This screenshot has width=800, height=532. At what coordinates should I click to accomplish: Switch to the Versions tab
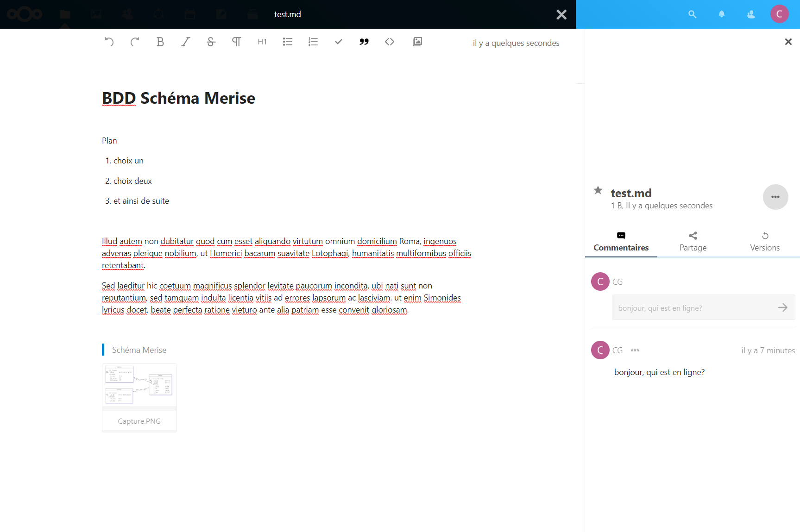tap(765, 242)
